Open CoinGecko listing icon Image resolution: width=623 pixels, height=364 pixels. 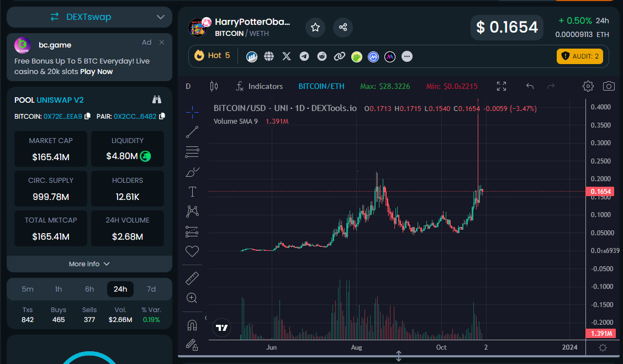click(x=357, y=57)
